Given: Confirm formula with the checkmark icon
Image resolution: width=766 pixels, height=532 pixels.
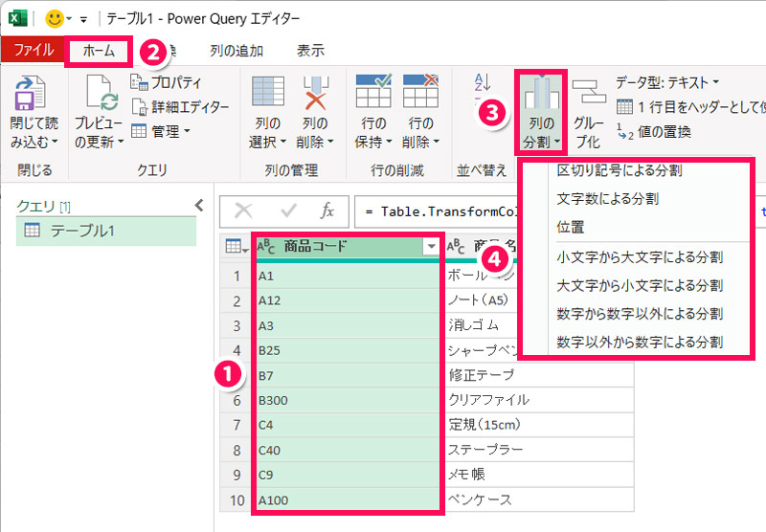Looking at the screenshot, I should pyautogui.click(x=289, y=211).
